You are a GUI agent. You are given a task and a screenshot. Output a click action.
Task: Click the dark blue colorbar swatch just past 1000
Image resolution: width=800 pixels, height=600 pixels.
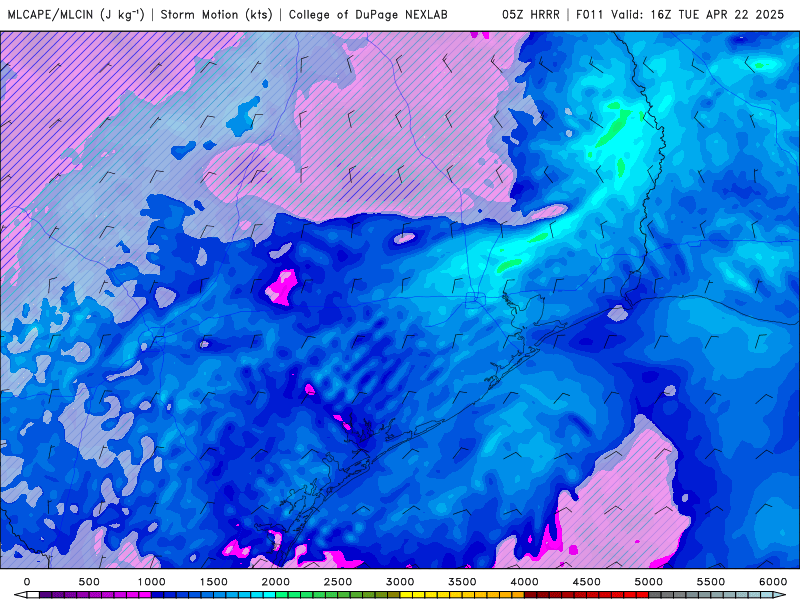click(x=157, y=595)
